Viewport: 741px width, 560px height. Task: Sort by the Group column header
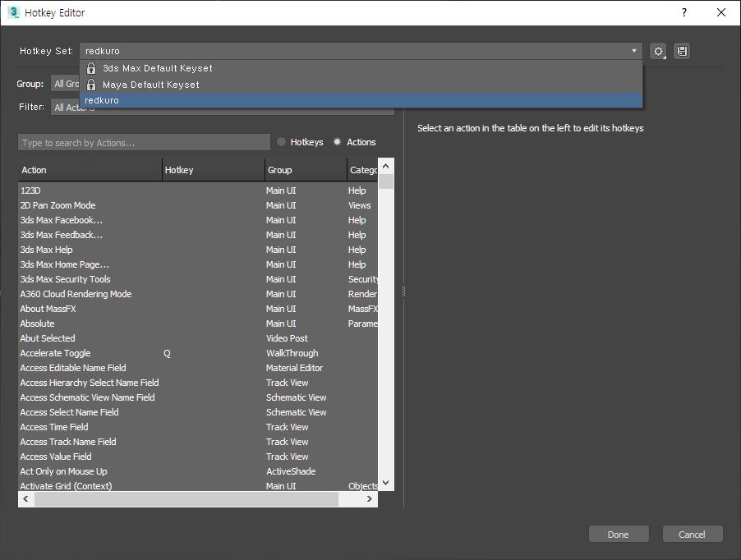coord(306,170)
